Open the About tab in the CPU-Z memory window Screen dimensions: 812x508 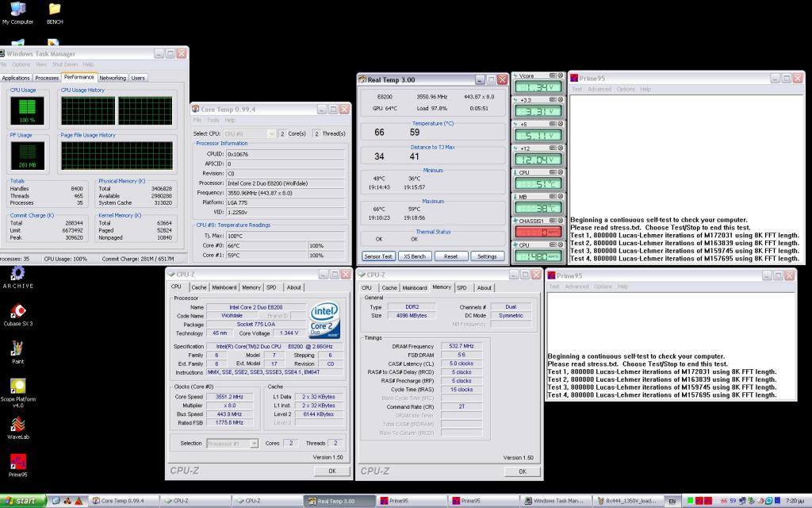click(x=485, y=287)
